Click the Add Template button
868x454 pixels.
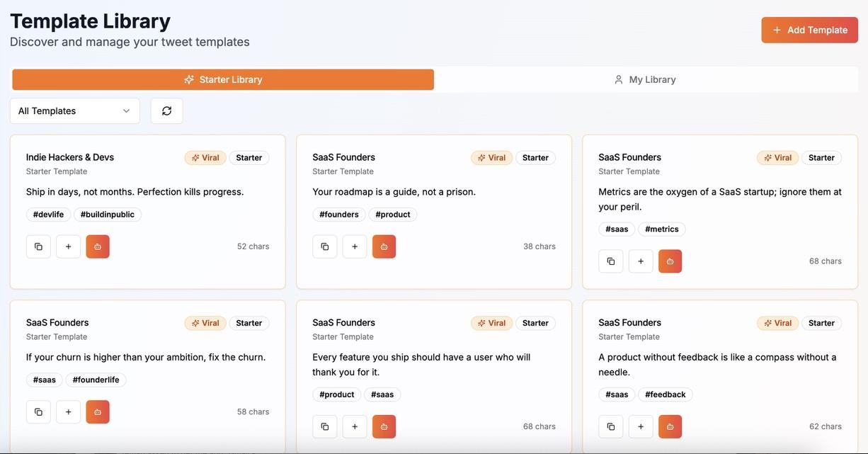tap(809, 30)
